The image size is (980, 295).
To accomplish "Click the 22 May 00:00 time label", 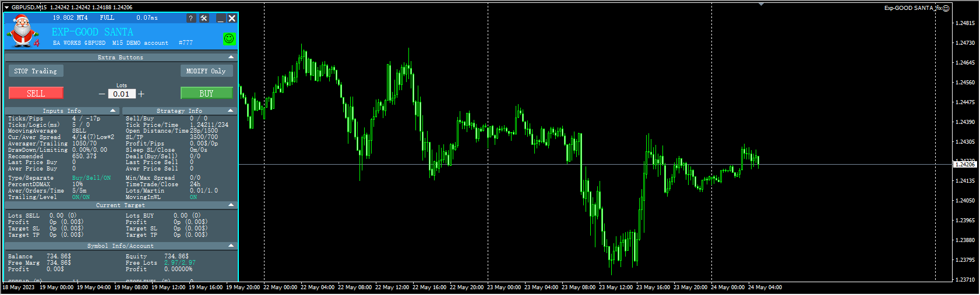I will coord(281,287).
